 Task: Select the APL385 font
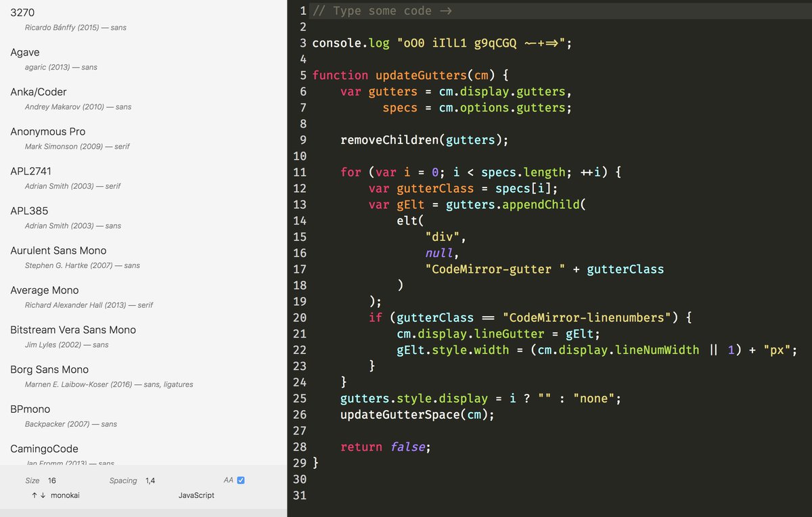pyautogui.click(x=29, y=211)
